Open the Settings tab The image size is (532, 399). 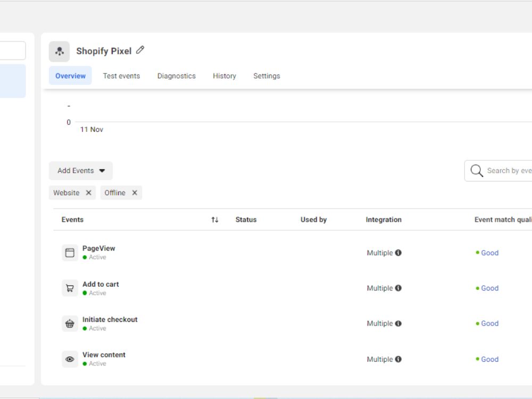(x=267, y=76)
